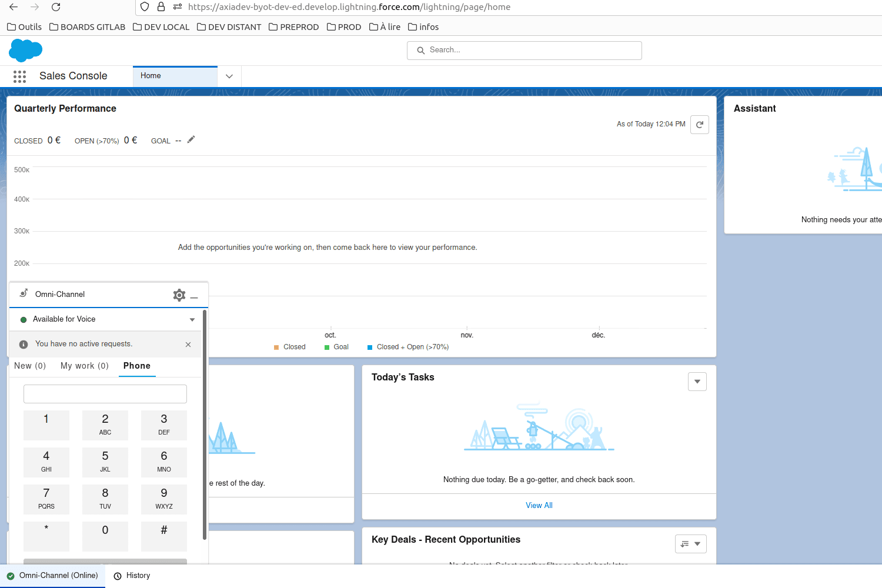Open the Today's Tasks filter dropdown
882x588 pixels.
click(697, 382)
